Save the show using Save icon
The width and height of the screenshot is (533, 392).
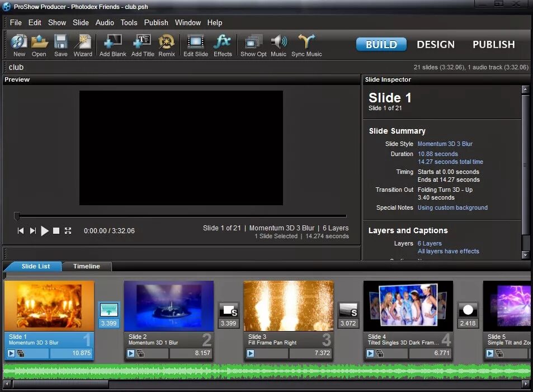point(60,45)
